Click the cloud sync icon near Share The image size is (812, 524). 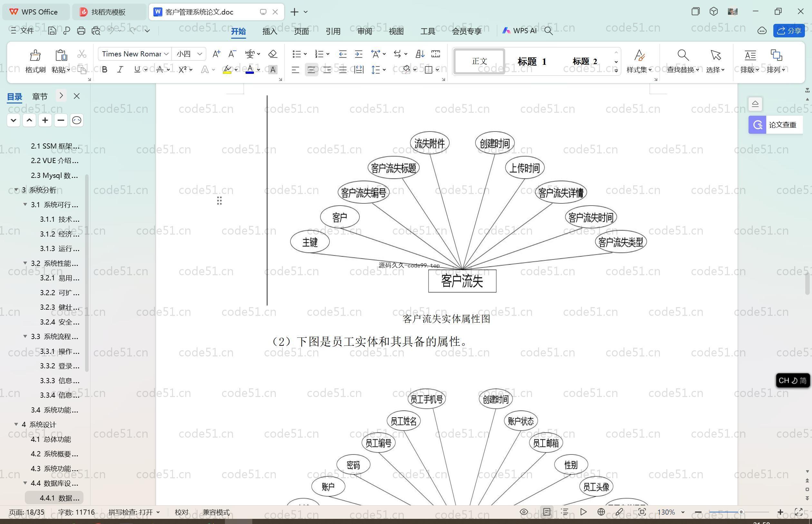(x=762, y=31)
